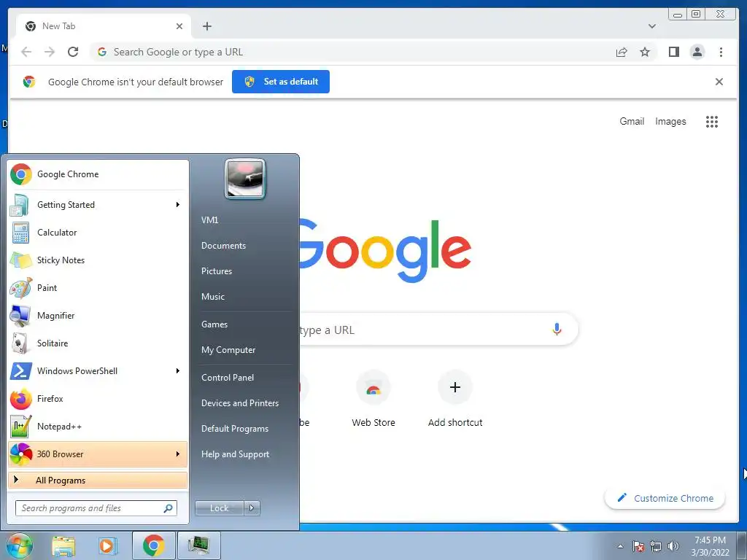Open Windows Media Player taskbar icon

tap(108, 546)
